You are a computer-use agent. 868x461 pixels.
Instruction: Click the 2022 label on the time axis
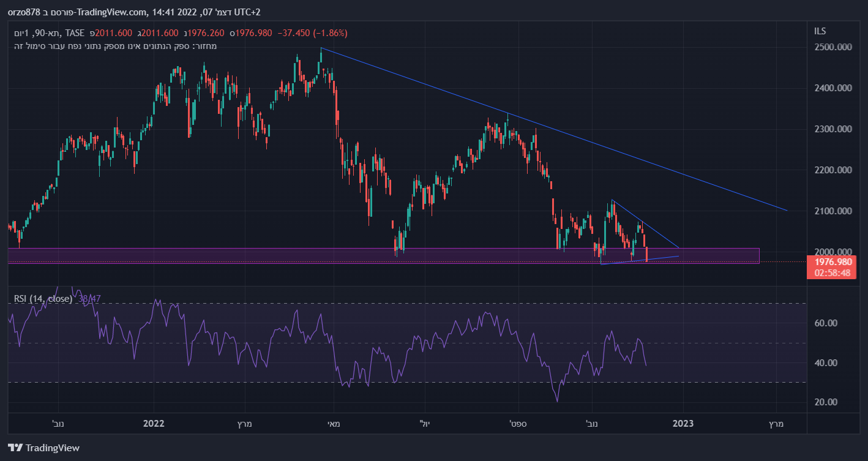[x=154, y=423]
